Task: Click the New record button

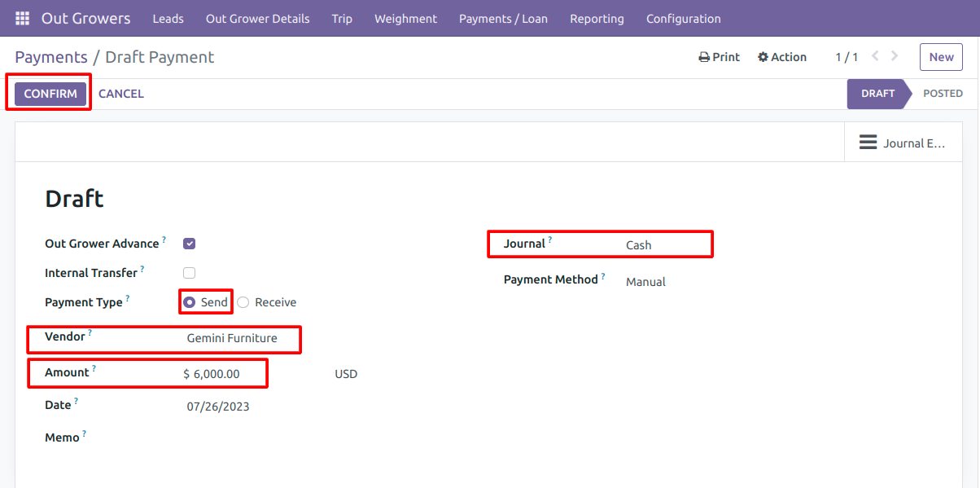Action: pyautogui.click(x=941, y=57)
